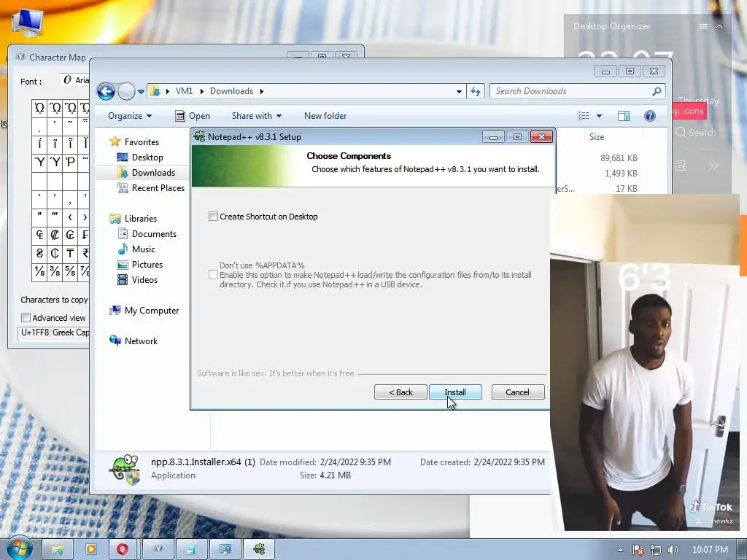
Task: Click the Desktop Organizer Search icon
Action: coord(681,133)
